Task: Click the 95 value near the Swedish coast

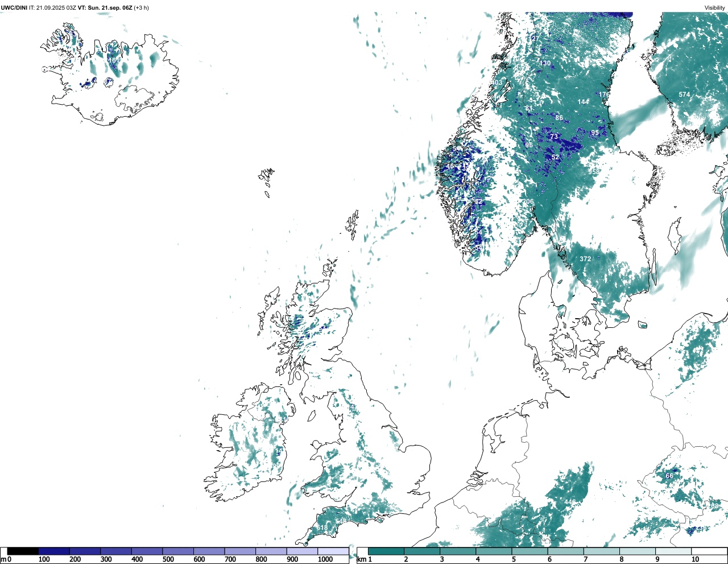Action: tap(594, 133)
